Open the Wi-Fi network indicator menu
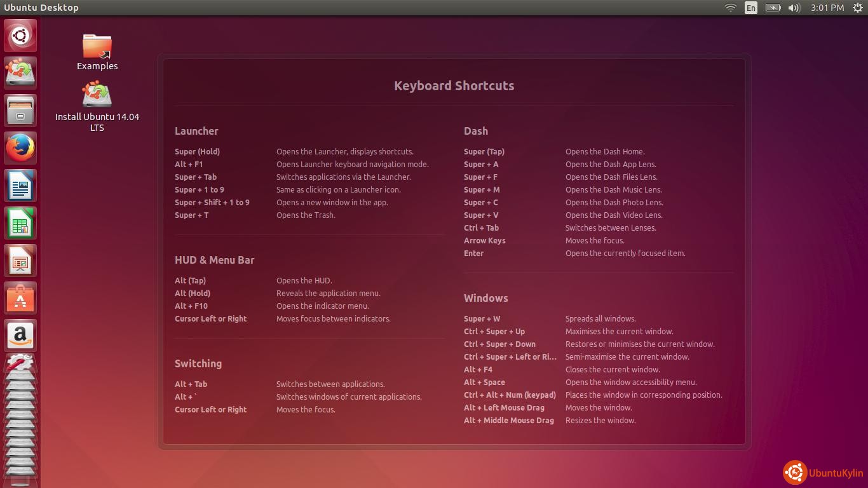The height and width of the screenshot is (488, 868). pyautogui.click(x=731, y=8)
